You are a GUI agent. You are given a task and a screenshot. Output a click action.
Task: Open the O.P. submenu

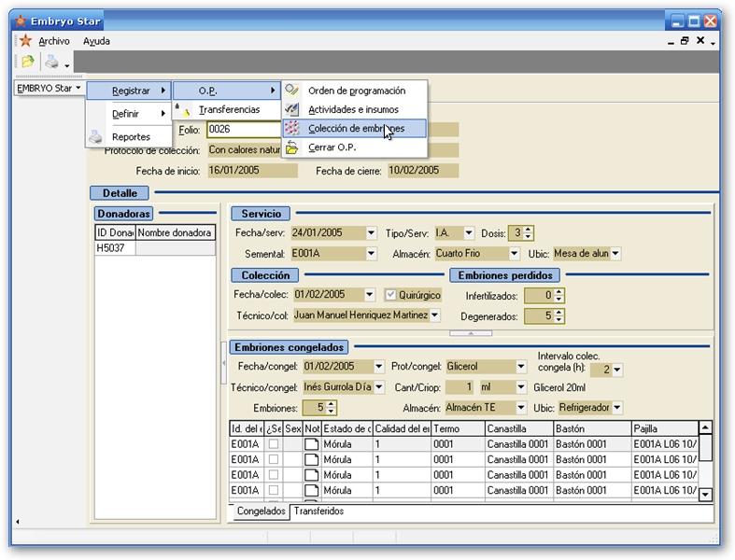coord(226,91)
